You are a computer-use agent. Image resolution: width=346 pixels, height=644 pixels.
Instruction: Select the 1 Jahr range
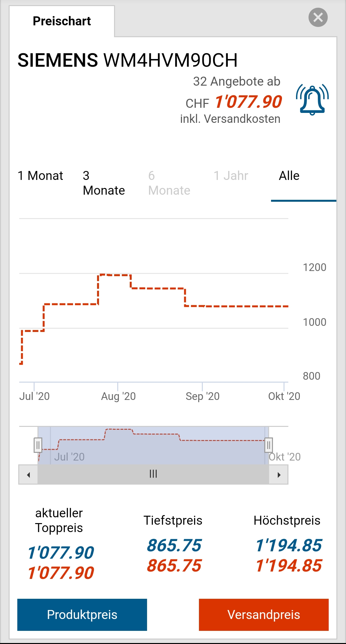pos(231,176)
